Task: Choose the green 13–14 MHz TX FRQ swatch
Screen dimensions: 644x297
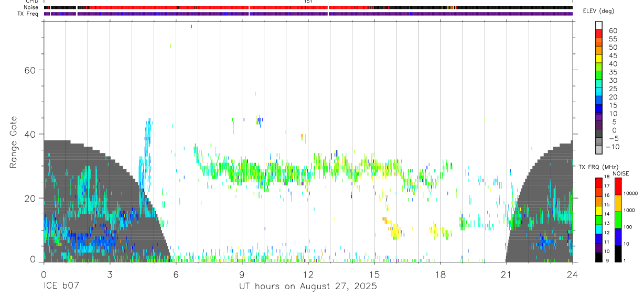Action: coord(599,219)
